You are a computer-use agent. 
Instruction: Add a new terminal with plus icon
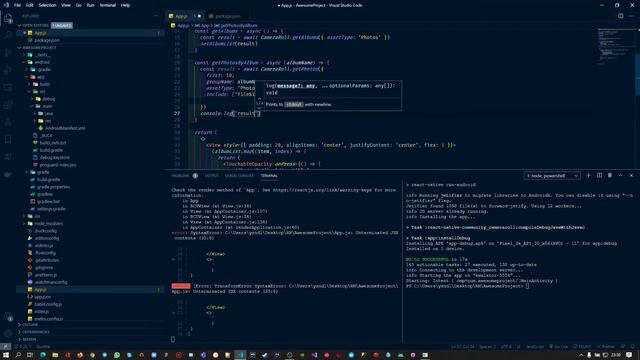(x=588, y=176)
